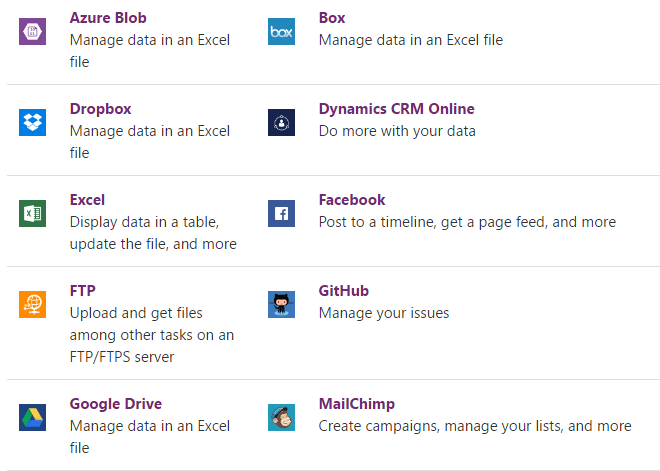
Task: Select the MailChimp monkey icon
Action: [x=282, y=417]
